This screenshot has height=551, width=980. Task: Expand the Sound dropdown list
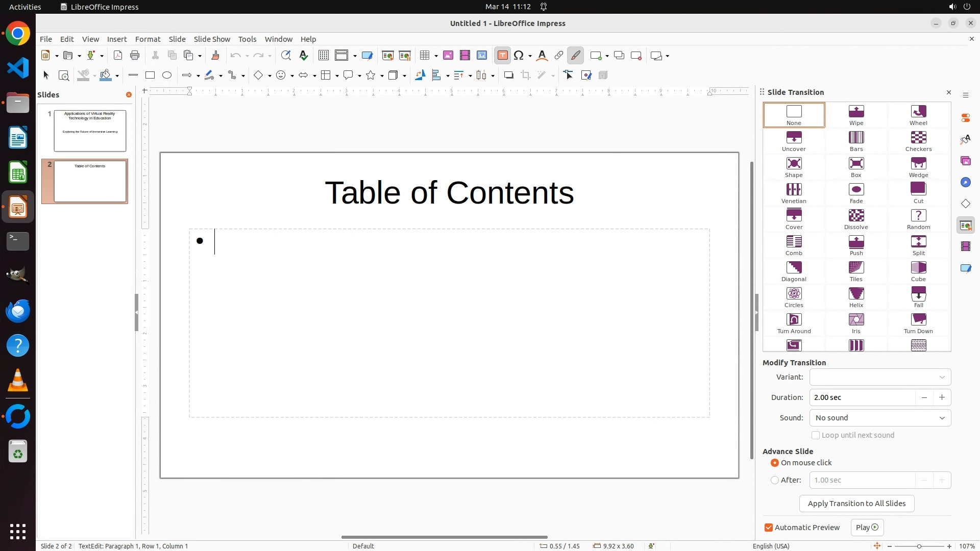(x=880, y=418)
